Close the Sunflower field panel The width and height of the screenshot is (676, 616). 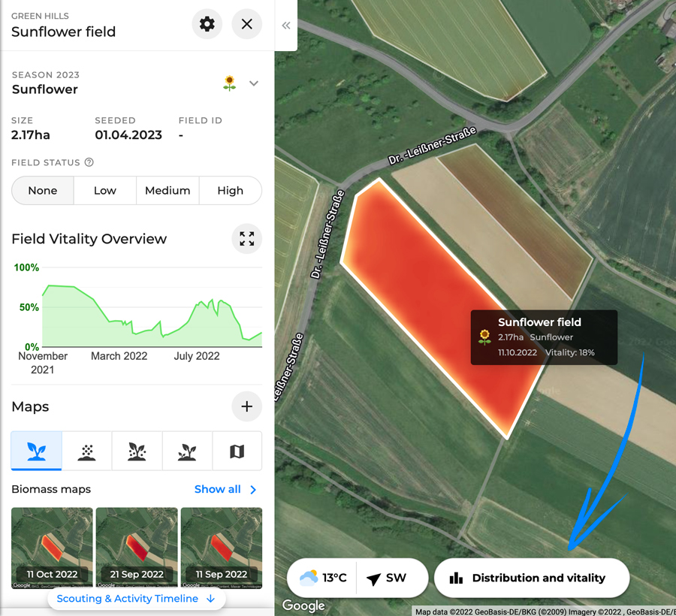click(x=247, y=24)
